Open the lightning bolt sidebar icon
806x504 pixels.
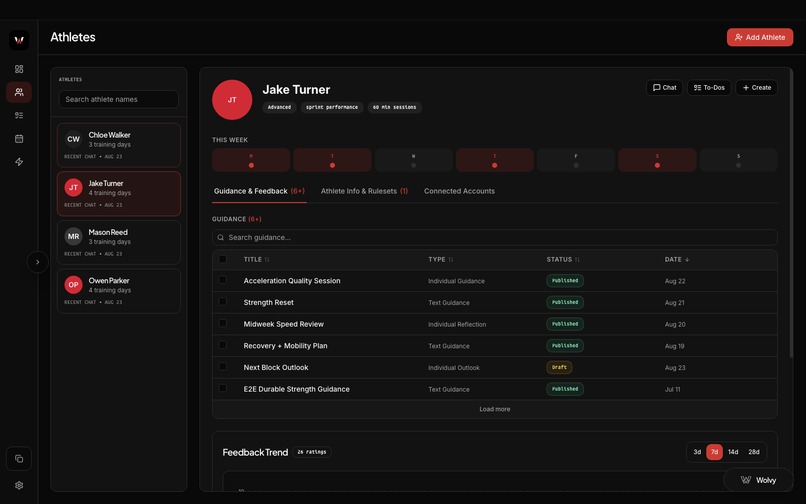[19, 161]
